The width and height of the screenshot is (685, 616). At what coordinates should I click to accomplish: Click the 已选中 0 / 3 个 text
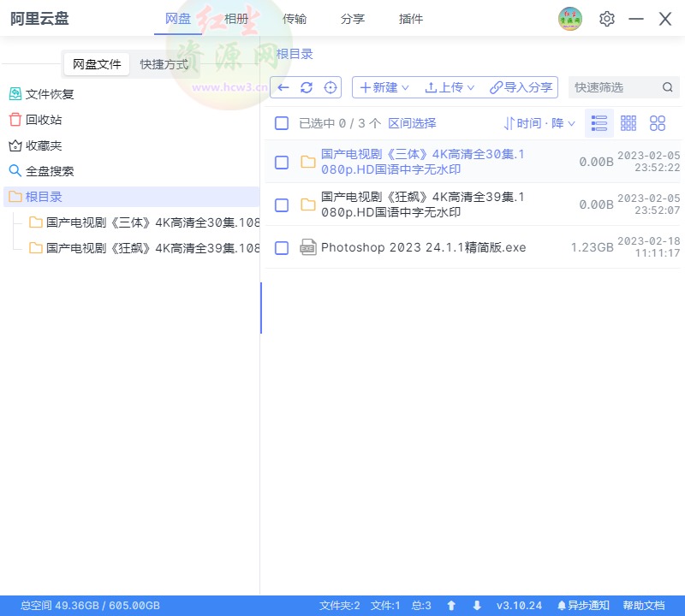click(340, 123)
